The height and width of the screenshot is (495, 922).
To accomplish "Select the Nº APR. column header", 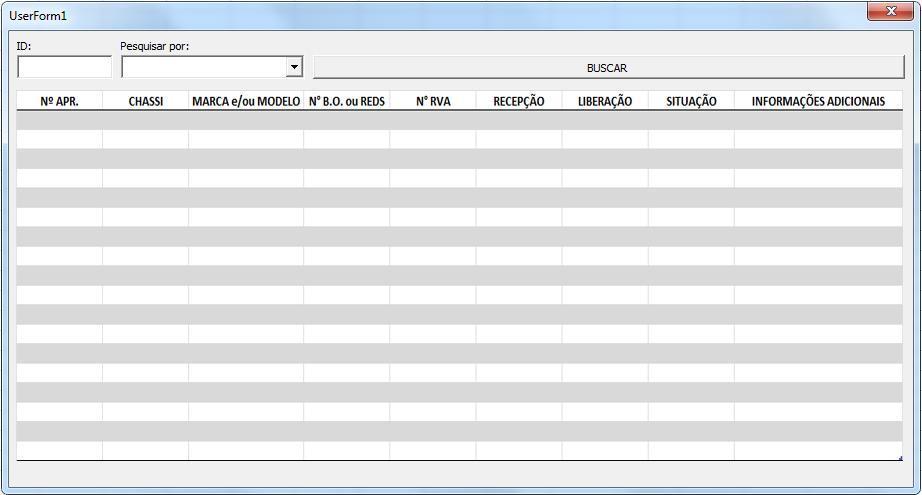I will (x=59, y=101).
